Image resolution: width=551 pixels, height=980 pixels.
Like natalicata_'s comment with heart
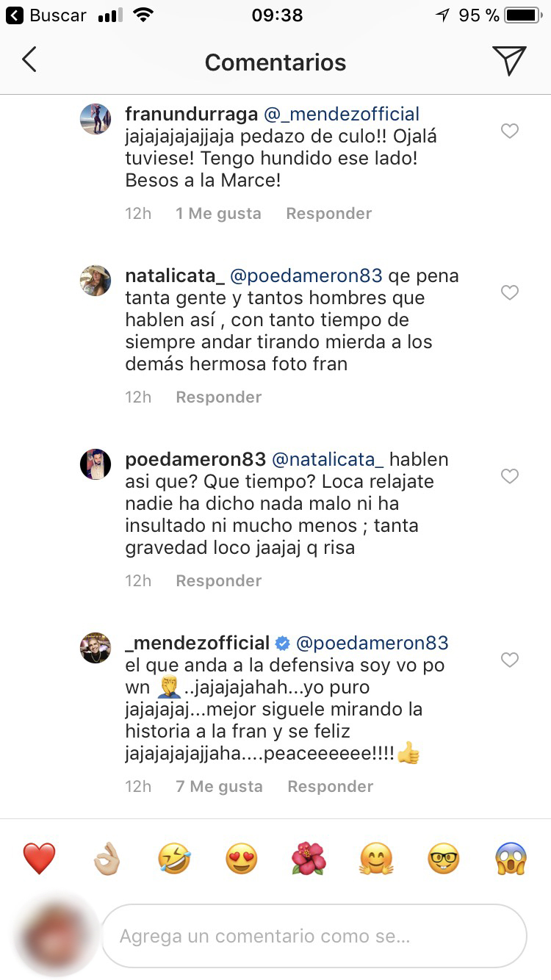509,293
